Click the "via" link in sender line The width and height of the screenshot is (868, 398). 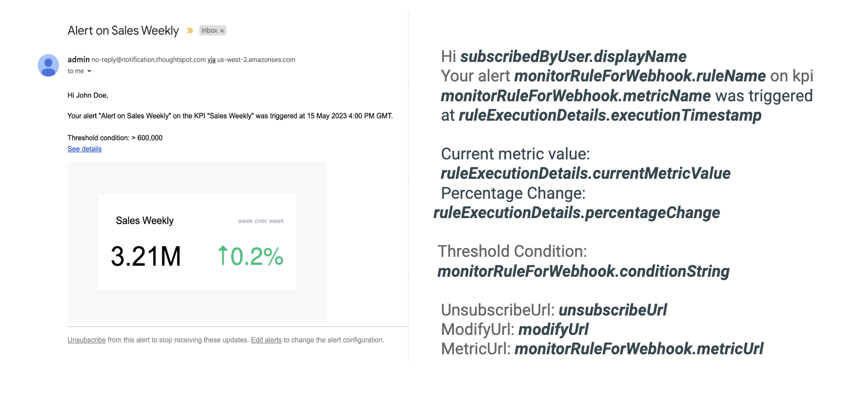(211, 60)
